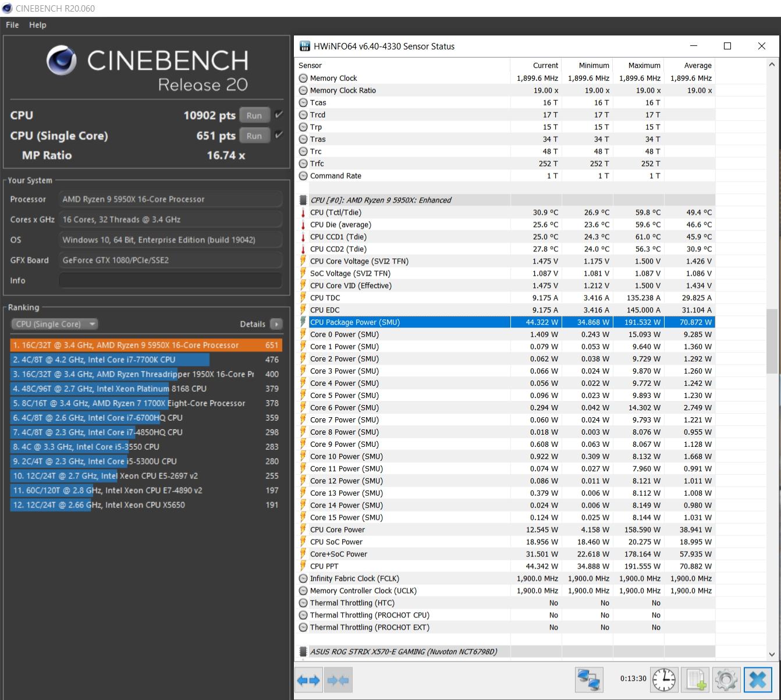Open the Help menu in Cinebench
Viewport: 781px width, 700px height.
click(x=38, y=25)
